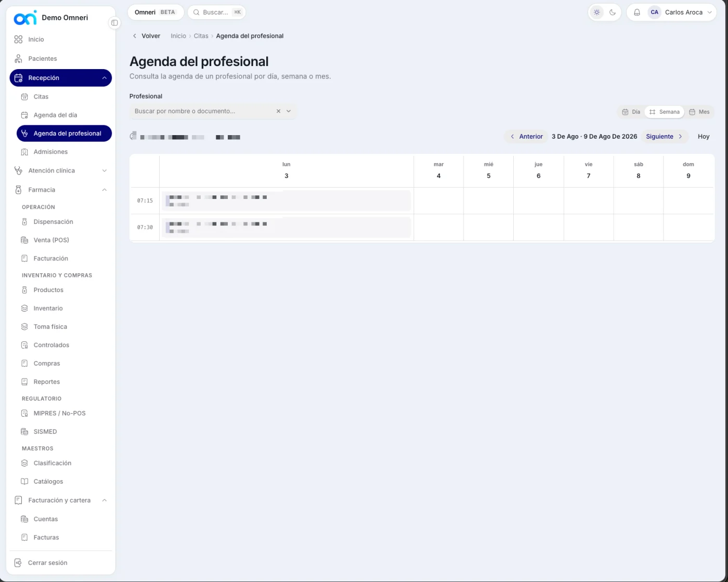This screenshot has width=728, height=582.
Task: Click the Agenda del profesional stethoscope icon
Action: point(24,134)
